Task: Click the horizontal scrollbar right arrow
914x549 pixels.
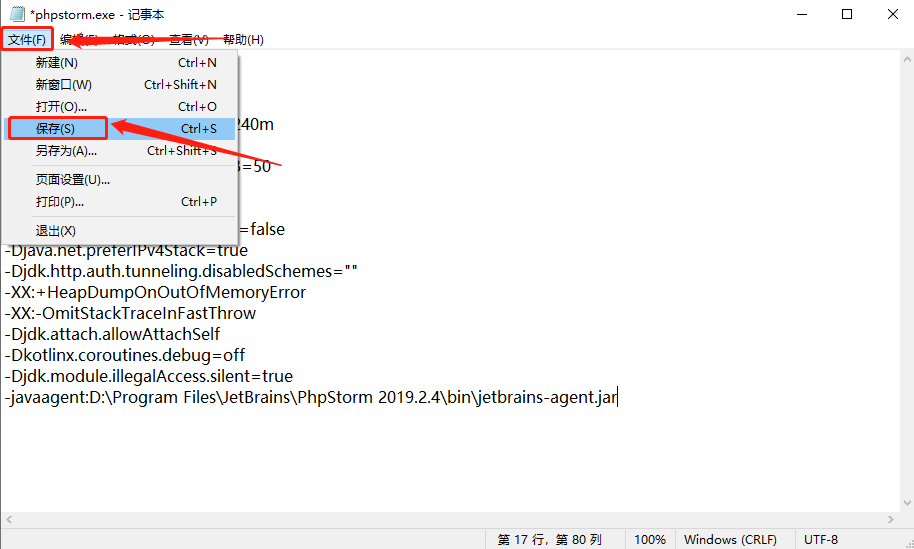Action: pos(891,519)
